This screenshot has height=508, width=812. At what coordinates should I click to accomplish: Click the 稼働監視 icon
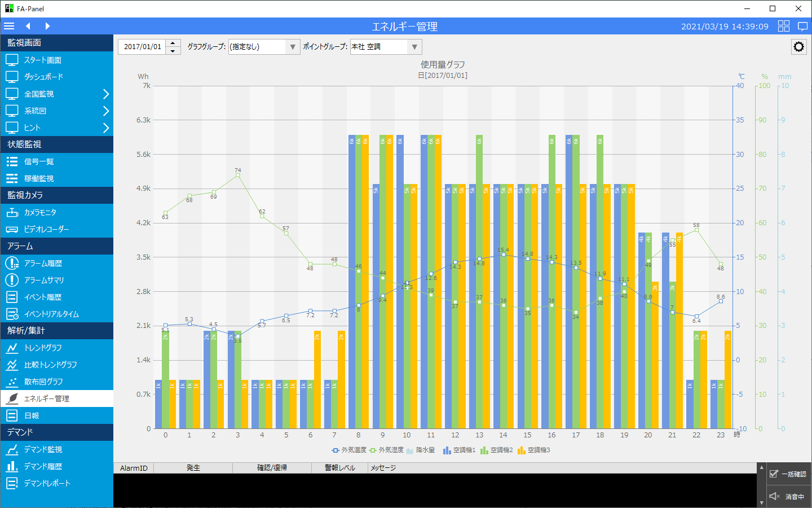[12, 178]
